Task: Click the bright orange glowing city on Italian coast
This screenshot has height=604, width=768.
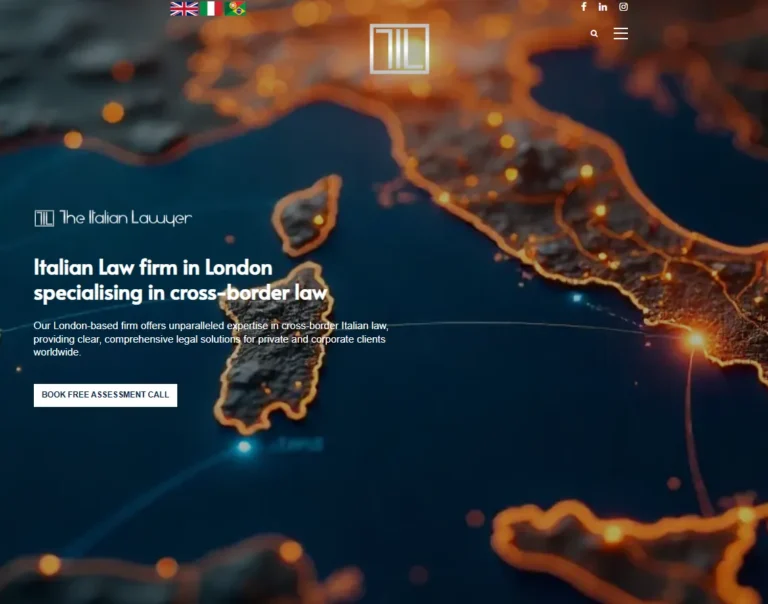Action: pyautogui.click(x=695, y=341)
